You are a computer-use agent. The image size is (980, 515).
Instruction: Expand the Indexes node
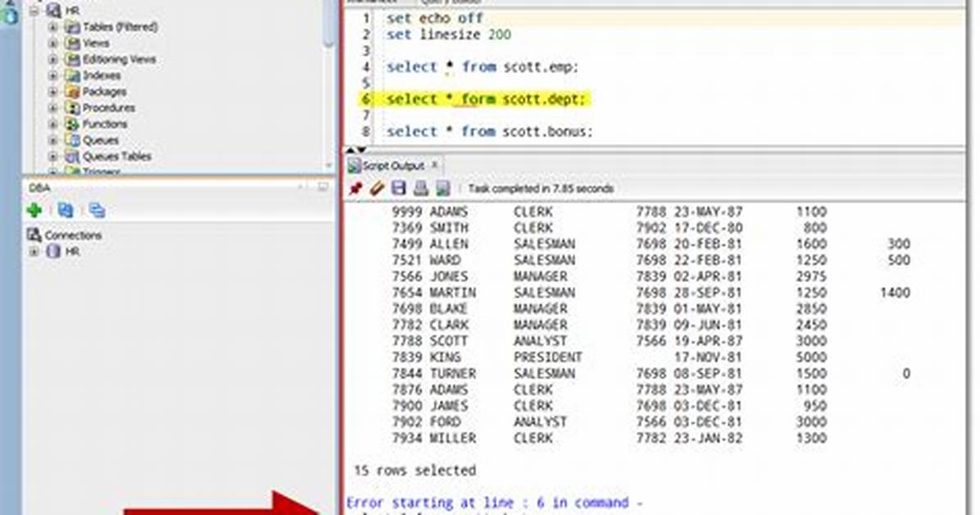pos(53,75)
